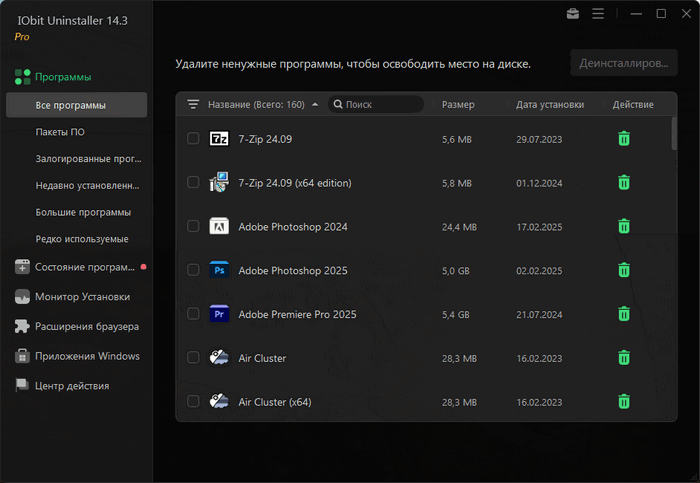Uninstall Adobe Photoshop 2025 via trash icon
The image size is (700, 483).
click(x=623, y=270)
